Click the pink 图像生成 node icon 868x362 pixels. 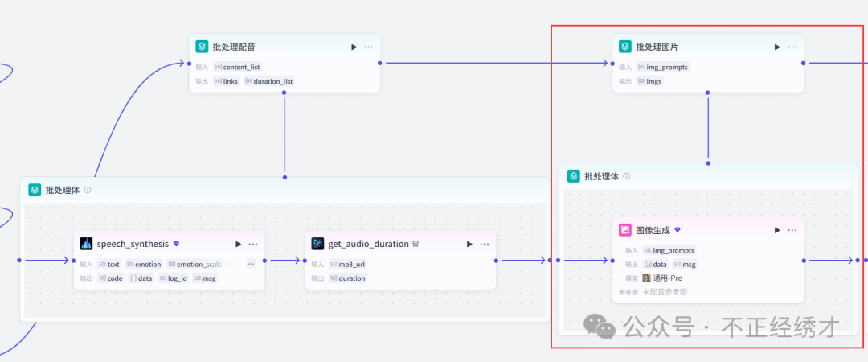pos(624,230)
